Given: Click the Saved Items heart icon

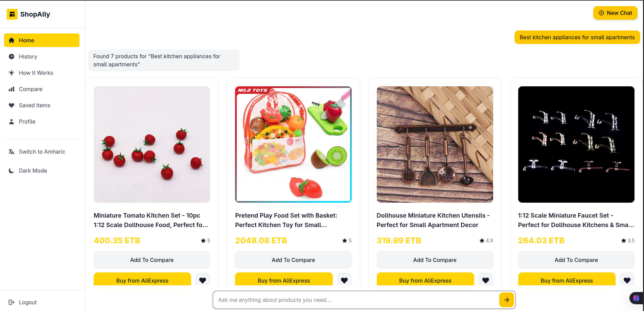Looking at the screenshot, I should (11, 105).
